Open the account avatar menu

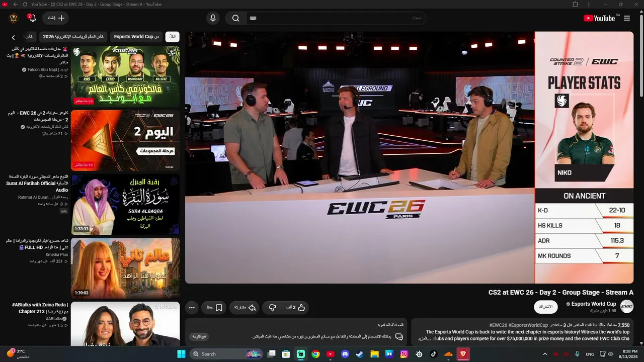(x=14, y=18)
